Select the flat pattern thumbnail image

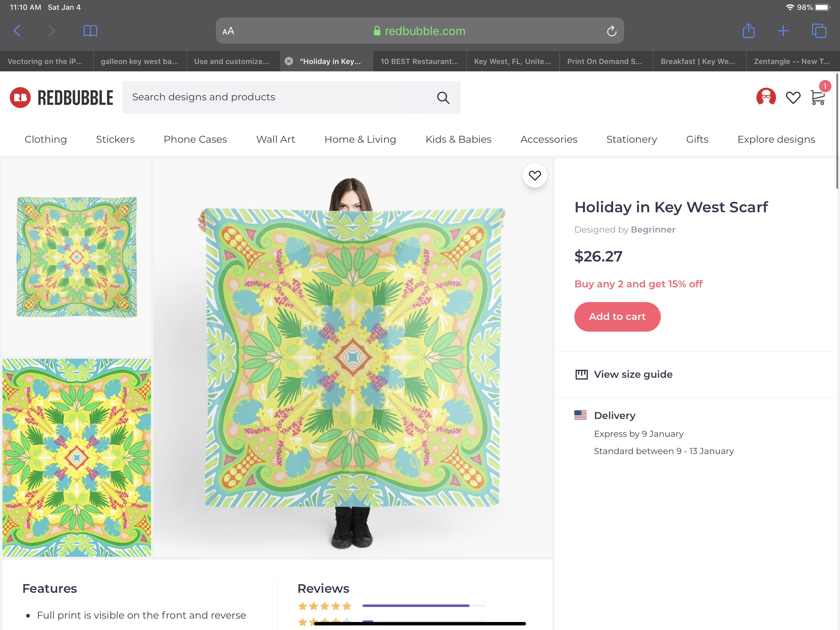pos(77,457)
